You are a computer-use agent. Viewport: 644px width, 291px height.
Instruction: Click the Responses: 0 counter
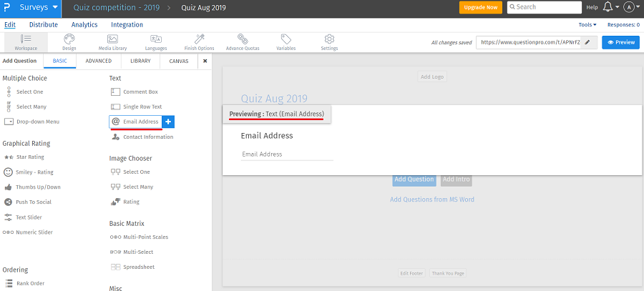click(x=623, y=24)
